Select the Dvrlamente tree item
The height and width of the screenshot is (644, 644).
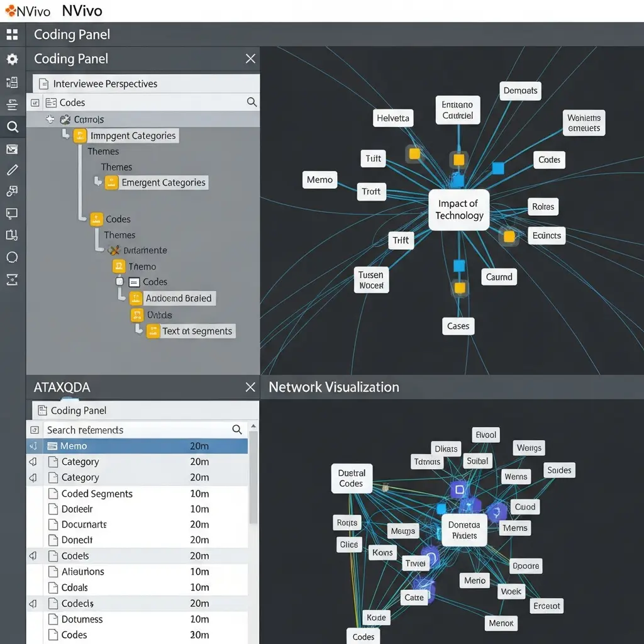(145, 250)
